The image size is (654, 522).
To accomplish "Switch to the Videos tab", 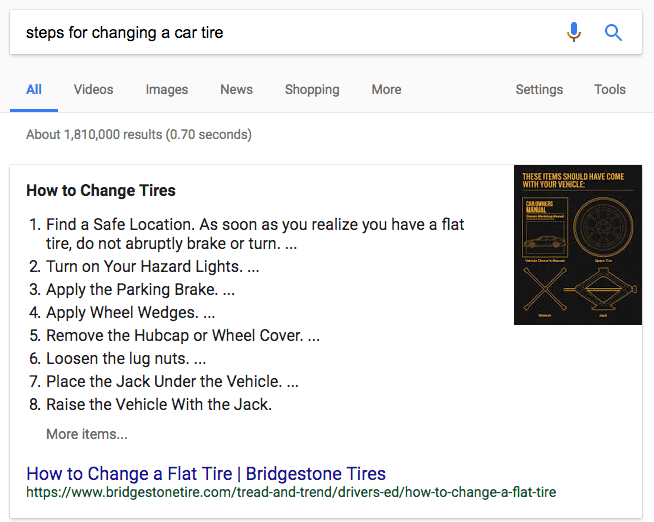I will (x=93, y=90).
